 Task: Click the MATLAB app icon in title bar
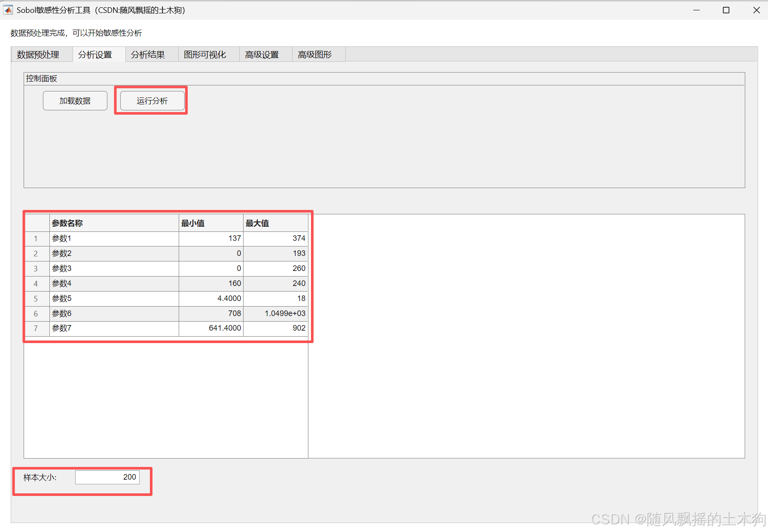[8, 10]
